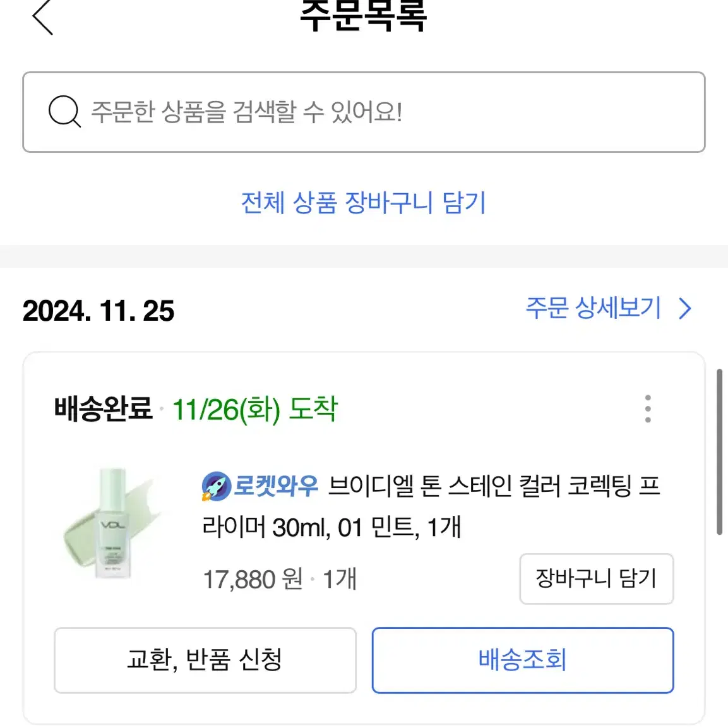
Task: Focus the ordered-product search field
Action: pyautogui.click(x=364, y=112)
